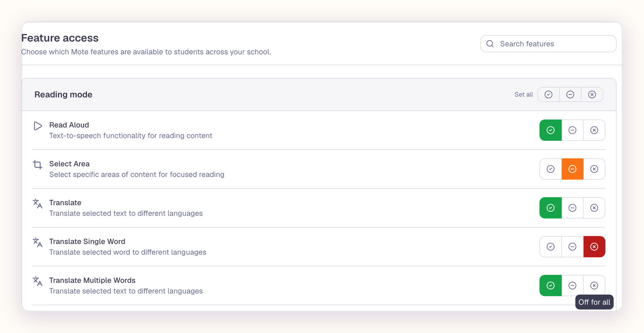Click the Search features input field
The height and width of the screenshot is (333, 644).
(x=548, y=44)
